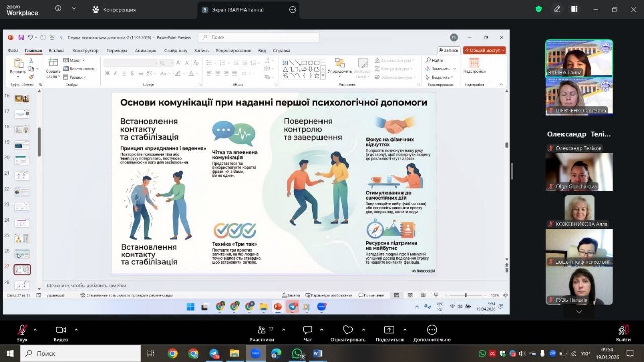Open the Participants list icon

(262, 330)
